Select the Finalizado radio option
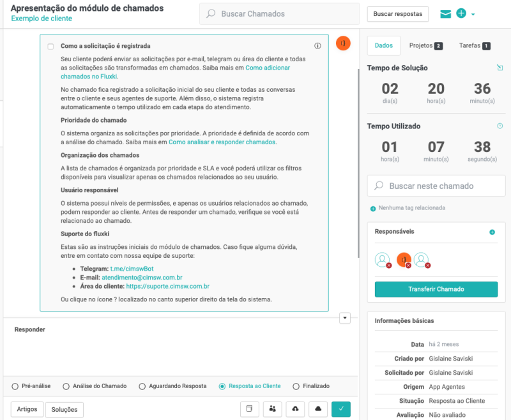This screenshot has width=511, height=420. 296,386
